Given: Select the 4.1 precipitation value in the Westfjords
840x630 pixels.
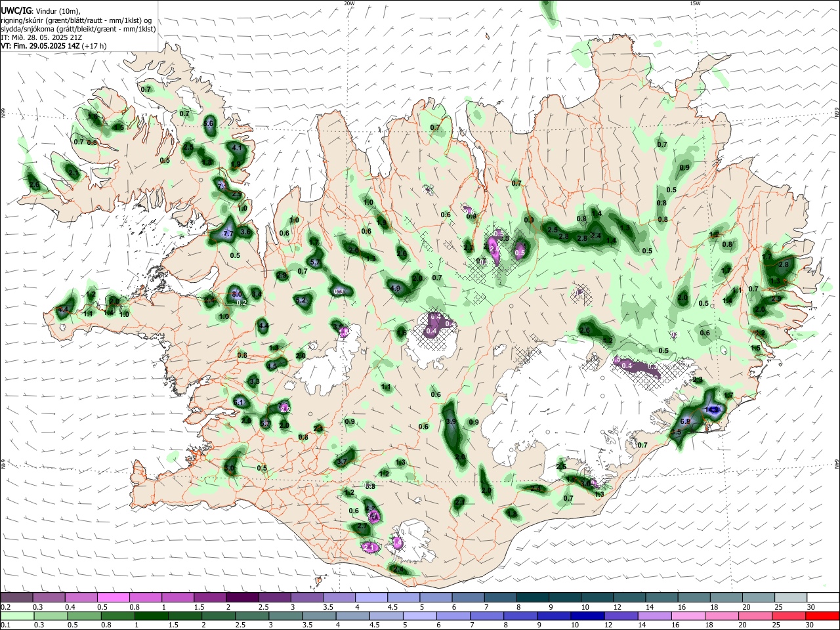Looking at the screenshot, I should tap(237, 148).
